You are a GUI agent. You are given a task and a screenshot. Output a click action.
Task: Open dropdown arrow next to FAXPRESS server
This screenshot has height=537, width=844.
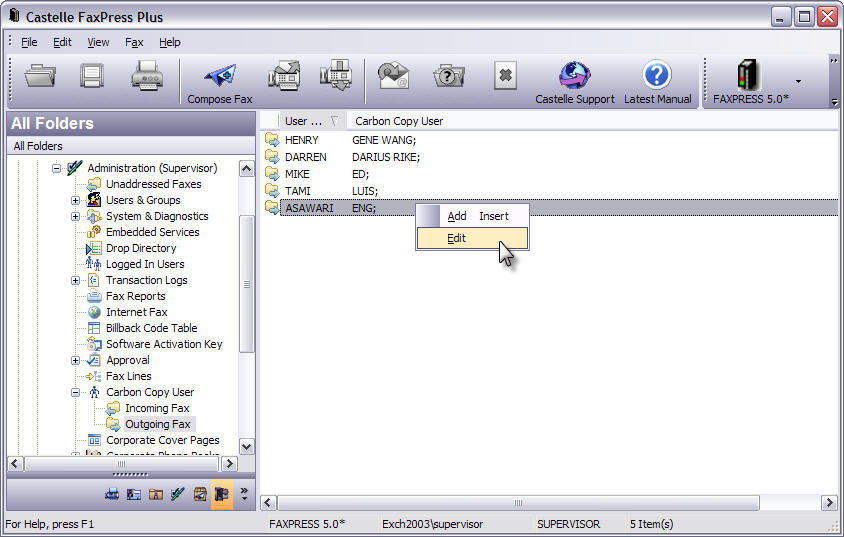click(x=798, y=81)
